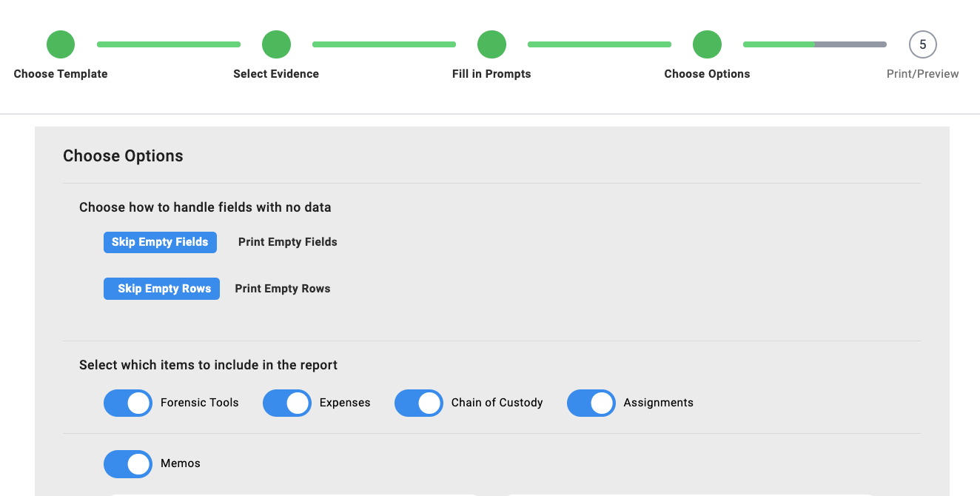The image size is (980, 496).
Task: Click the Fill in Prompts step label
Action: pos(491,74)
